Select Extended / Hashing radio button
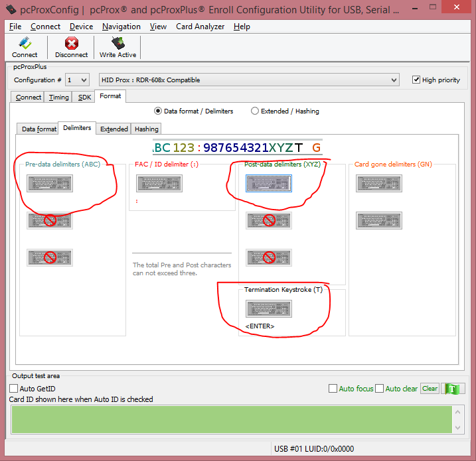Screen dimensions: 476x461 point(255,111)
